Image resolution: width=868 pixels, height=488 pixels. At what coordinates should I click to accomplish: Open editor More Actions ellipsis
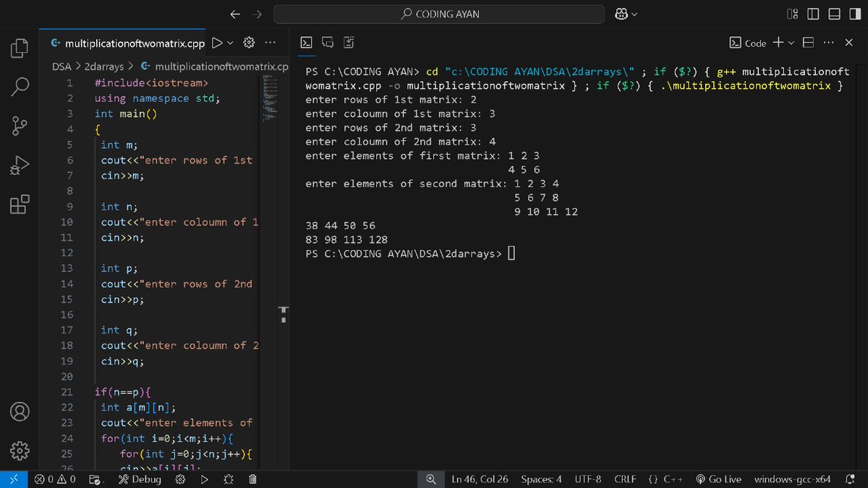pos(270,43)
